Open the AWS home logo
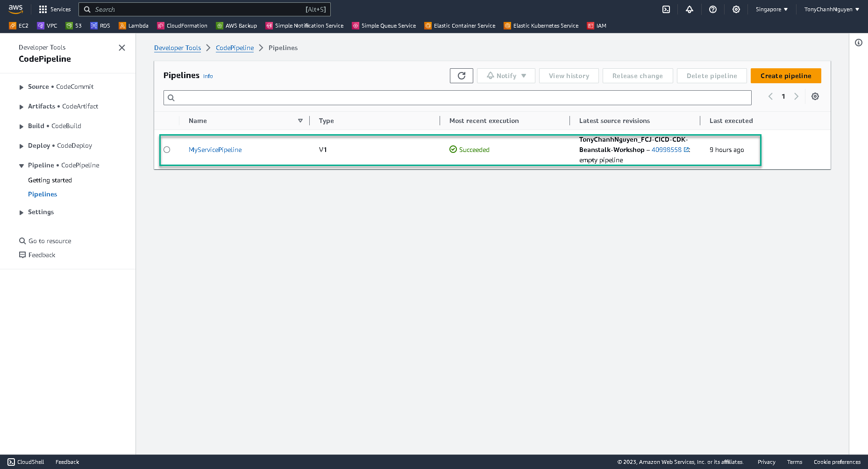 [x=15, y=9]
